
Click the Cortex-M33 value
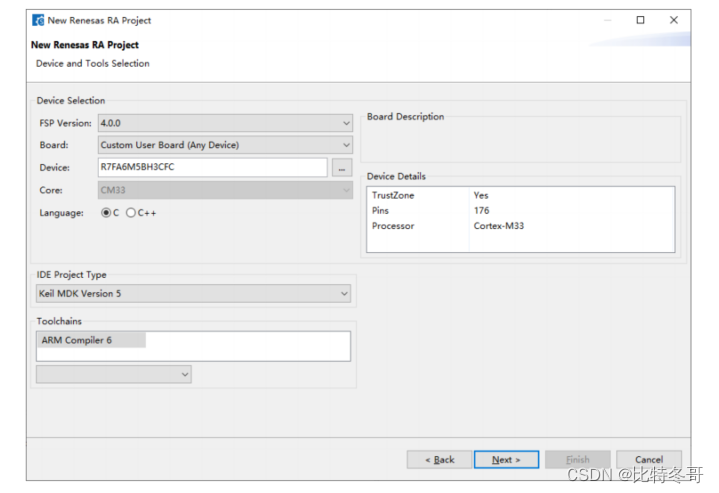click(499, 226)
